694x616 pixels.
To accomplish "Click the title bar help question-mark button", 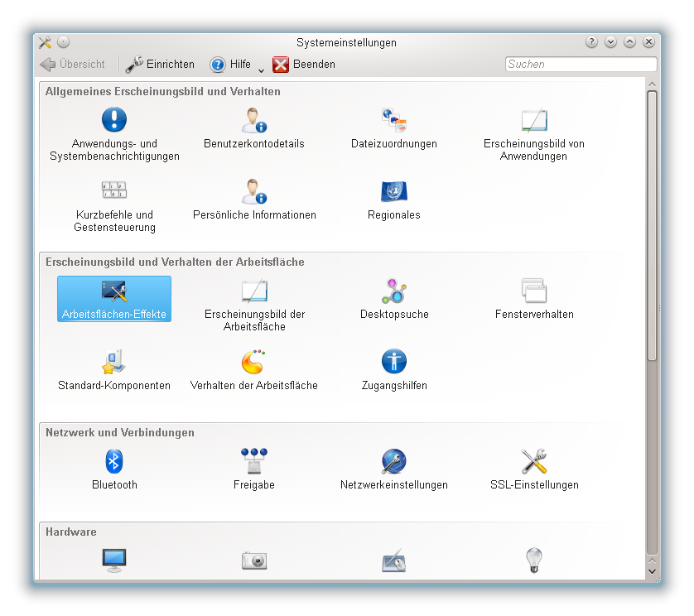I will (591, 42).
